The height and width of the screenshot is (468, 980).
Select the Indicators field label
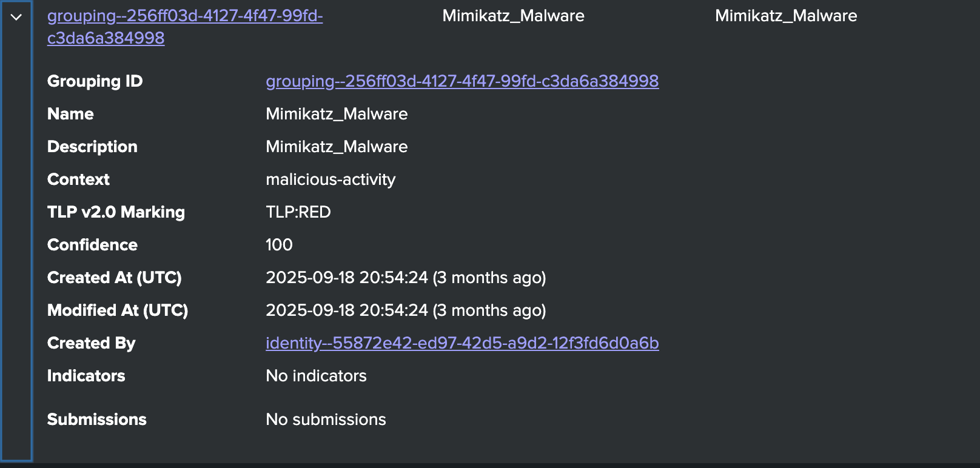click(x=86, y=376)
